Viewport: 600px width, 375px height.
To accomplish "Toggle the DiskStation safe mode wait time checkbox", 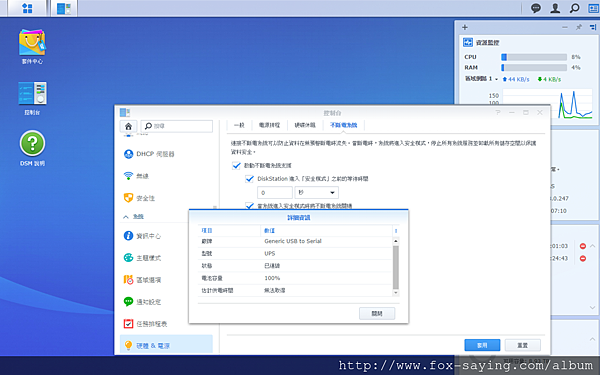I will pyautogui.click(x=249, y=178).
